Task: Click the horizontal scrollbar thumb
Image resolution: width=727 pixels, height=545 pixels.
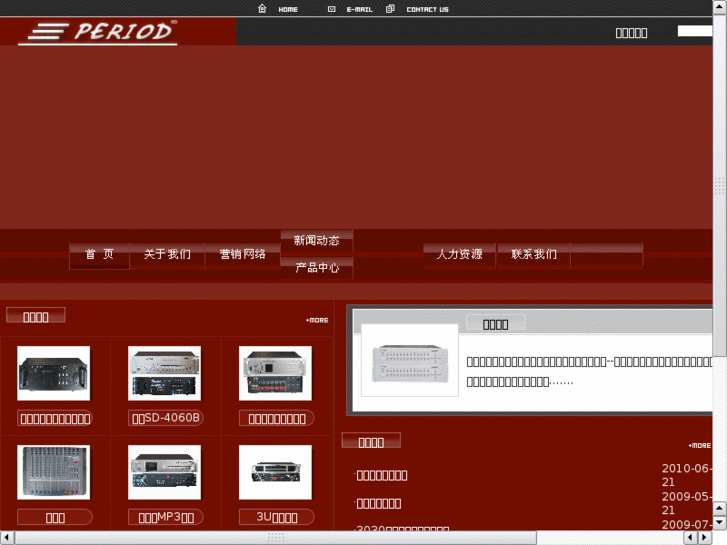Action: [x=275, y=537]
